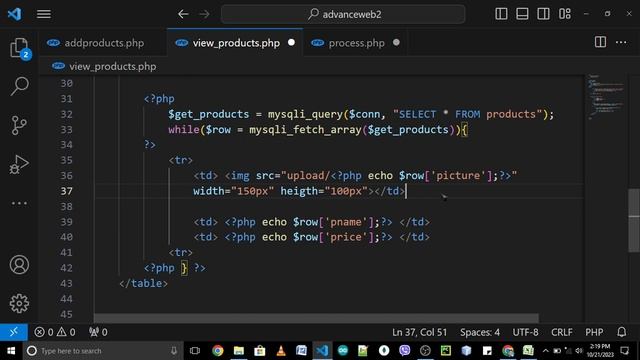The image size is (640, 360).
Task: Click the ports forwarded indicator showing 0
Action: click(98, 332)
